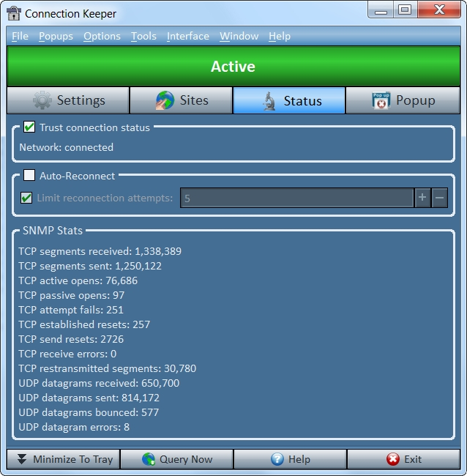The height and width of the screenshot is (476, 467).
Task: Click the Minimize To Tray button
Action: pyautogui.click(x=64, y=459)
